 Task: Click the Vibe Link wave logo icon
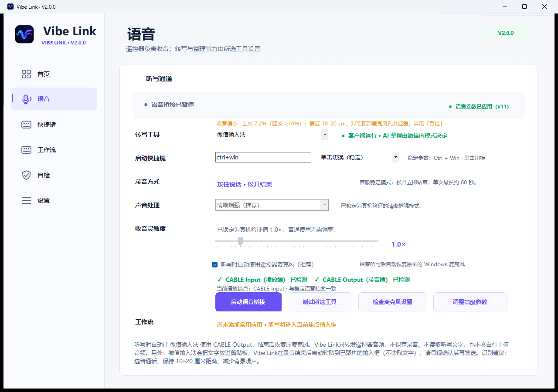click(x=24, y=34)
